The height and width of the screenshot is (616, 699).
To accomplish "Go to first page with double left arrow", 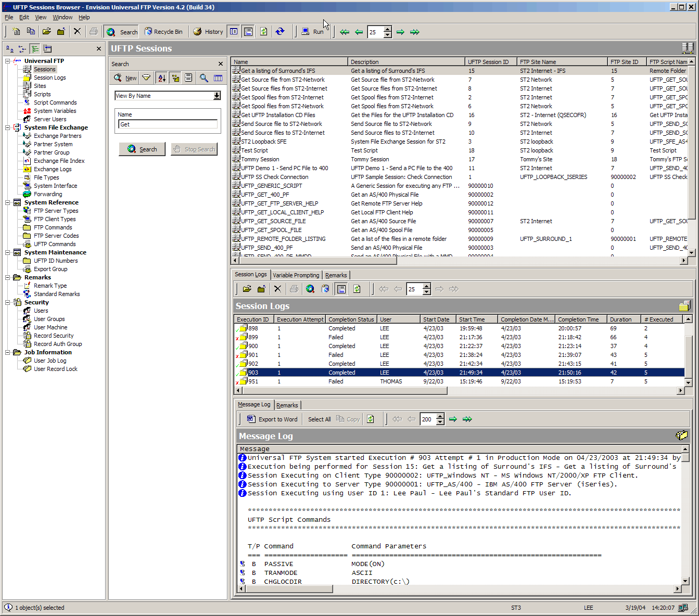I will (345, 32).
